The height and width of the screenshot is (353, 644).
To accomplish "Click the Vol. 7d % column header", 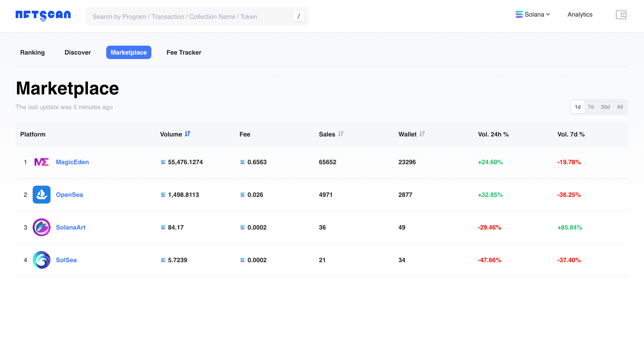I will [x=571, y=134].
